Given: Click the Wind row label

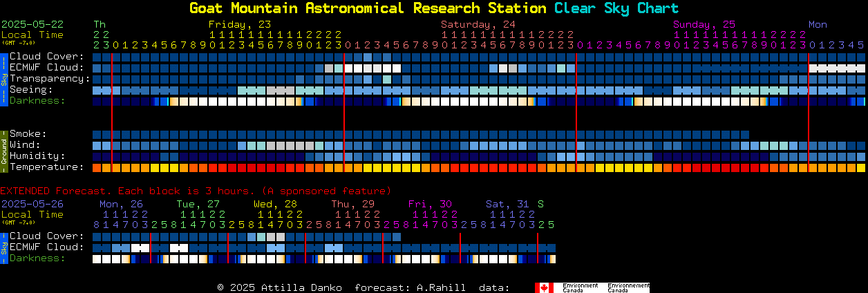Looking at the screenshot, I should coord(26,145).
